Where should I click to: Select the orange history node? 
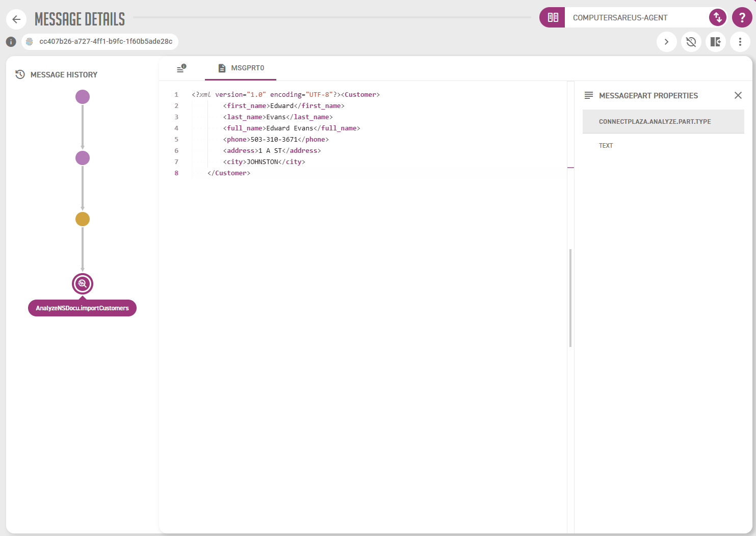[83, 219]
